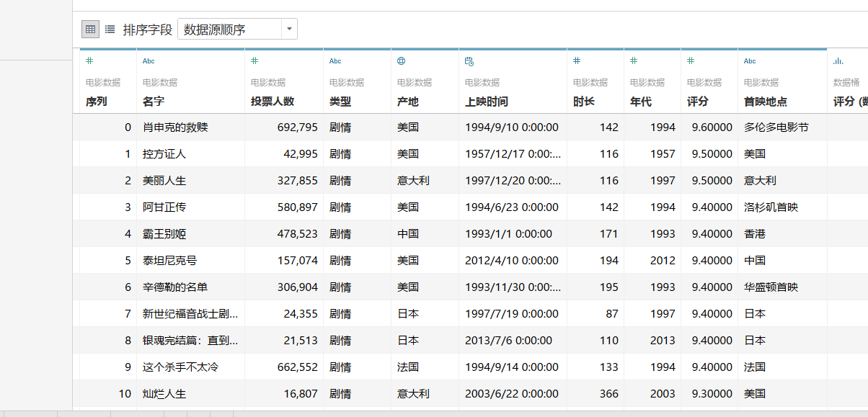Click the globe geographic icon above 产地
The width and height of the screenshot is (868, 417).
tap(401, 61)
